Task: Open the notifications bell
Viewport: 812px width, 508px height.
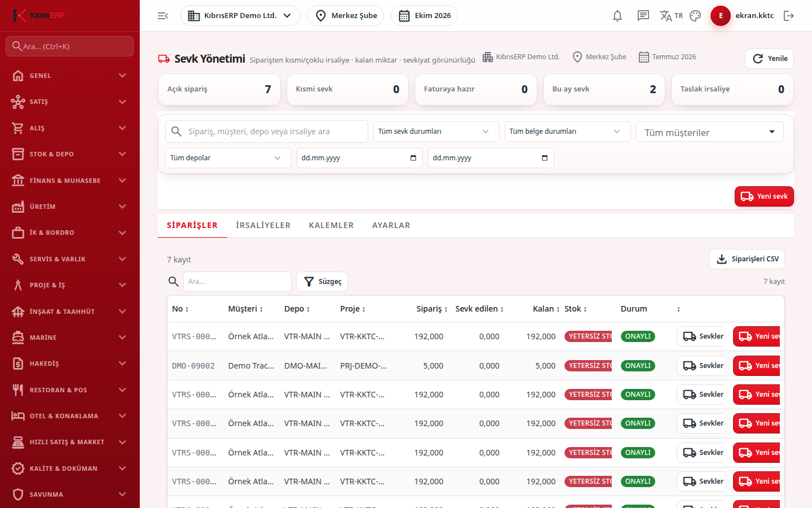Action: pyautogui.click(x=617, y=16)
